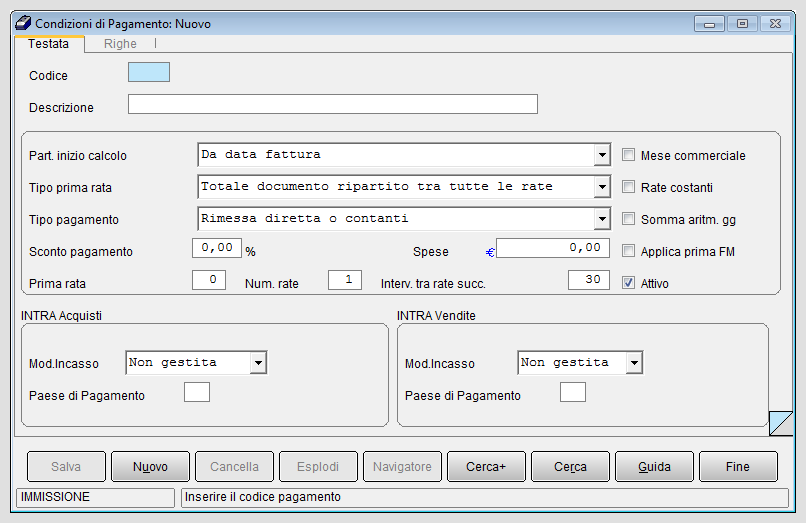Click the Nuovo button
This screenshot has height=523, width=806.
click(150, 466)
